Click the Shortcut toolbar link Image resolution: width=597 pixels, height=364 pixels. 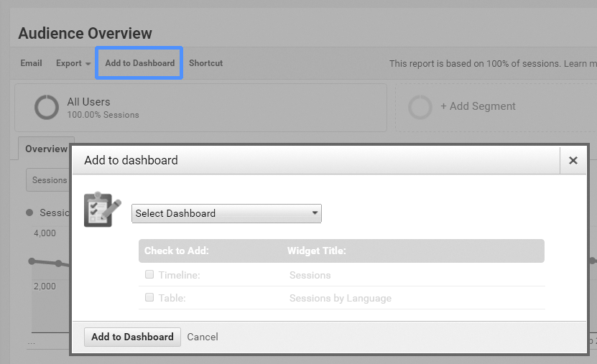tap(206, 63)
